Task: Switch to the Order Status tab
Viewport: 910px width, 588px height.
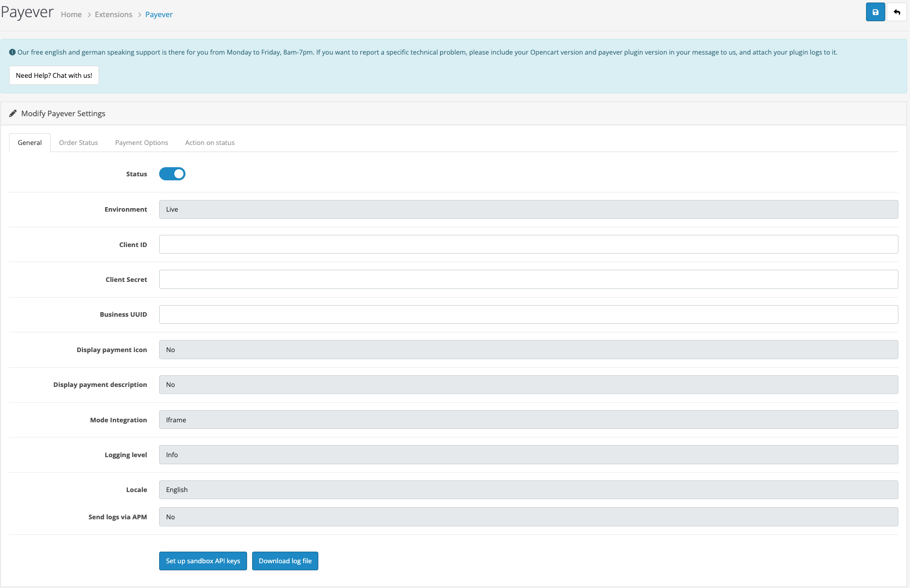Action: 78,142
